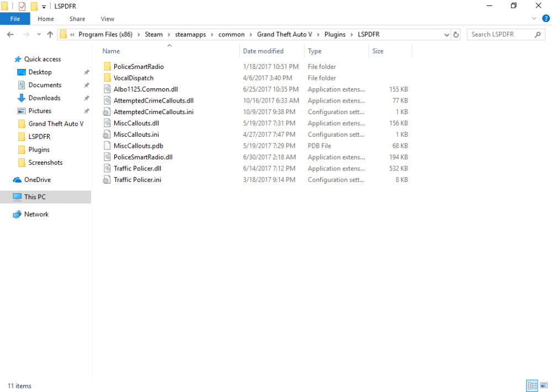Click Plugins in the address breadcrumb

335,34
